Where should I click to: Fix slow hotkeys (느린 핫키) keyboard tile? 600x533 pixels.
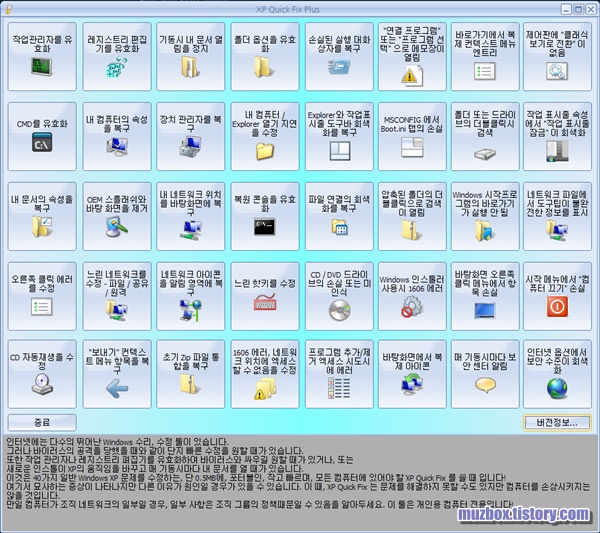point(265,296)
